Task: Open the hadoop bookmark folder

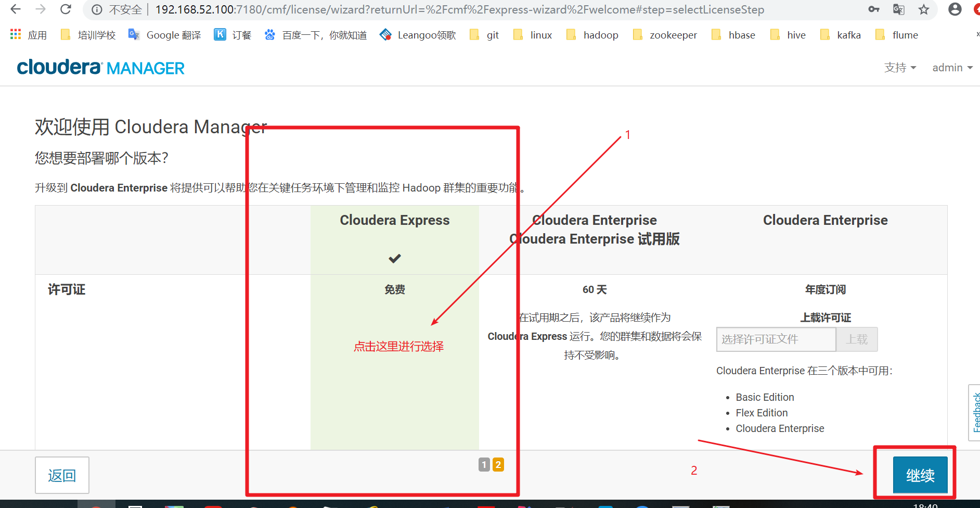Action: tap(592, 35)
